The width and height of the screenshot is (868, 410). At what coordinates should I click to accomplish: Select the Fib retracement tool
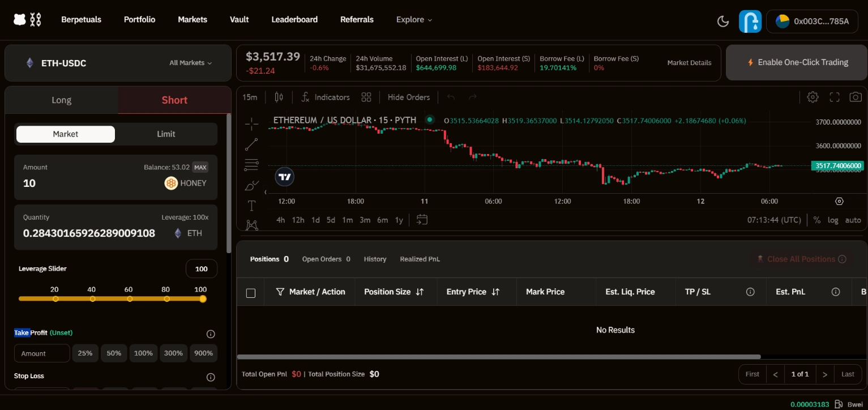pos(252,165)
